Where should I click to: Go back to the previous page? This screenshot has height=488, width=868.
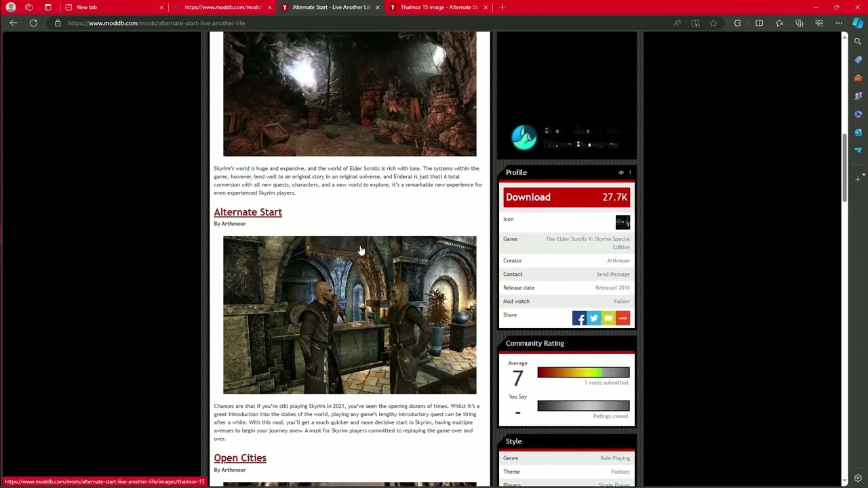tap(13, 23)
